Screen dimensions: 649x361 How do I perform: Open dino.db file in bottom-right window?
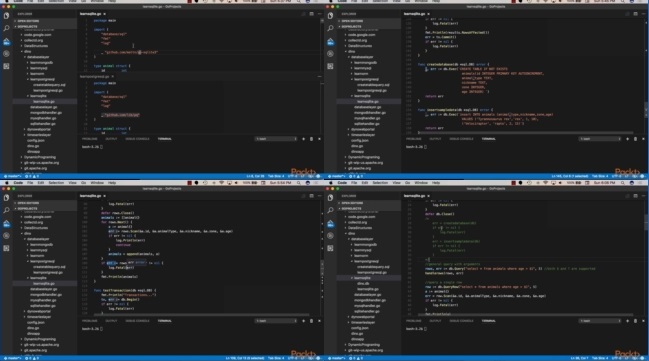(x=363, y=284)
